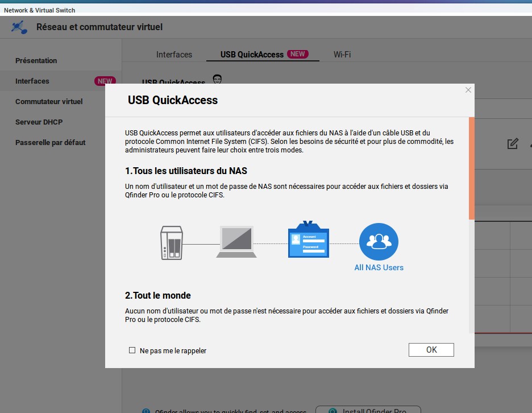Click the NEW badge on USB QuickAccess tab
532x413 pixels.
click(298, 54)
